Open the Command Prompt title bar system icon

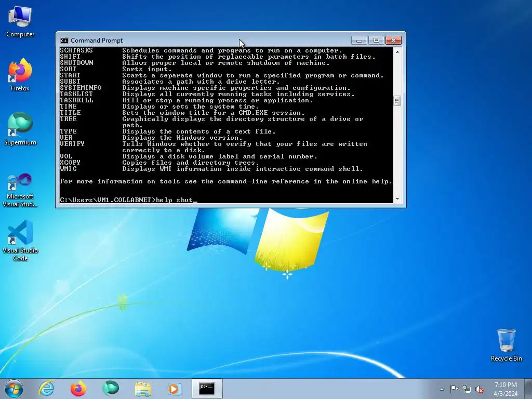(x=64, y=41)
